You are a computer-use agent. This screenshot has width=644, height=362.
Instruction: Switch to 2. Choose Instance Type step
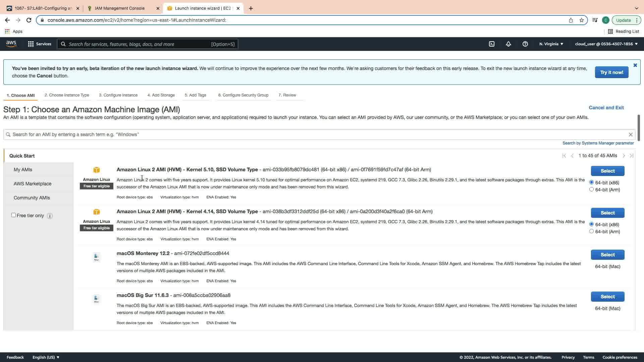(x=67, y=95)
